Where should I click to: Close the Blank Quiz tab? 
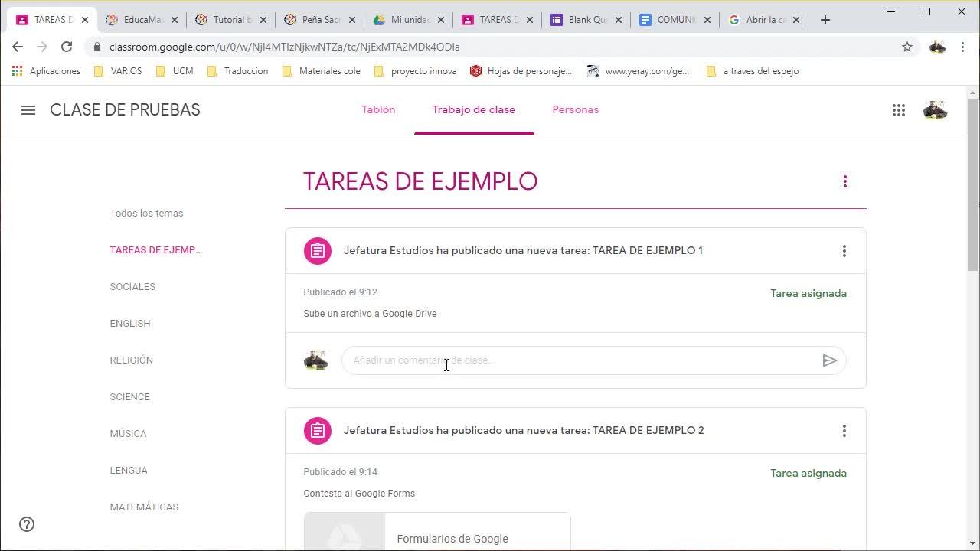pos(618,20)
